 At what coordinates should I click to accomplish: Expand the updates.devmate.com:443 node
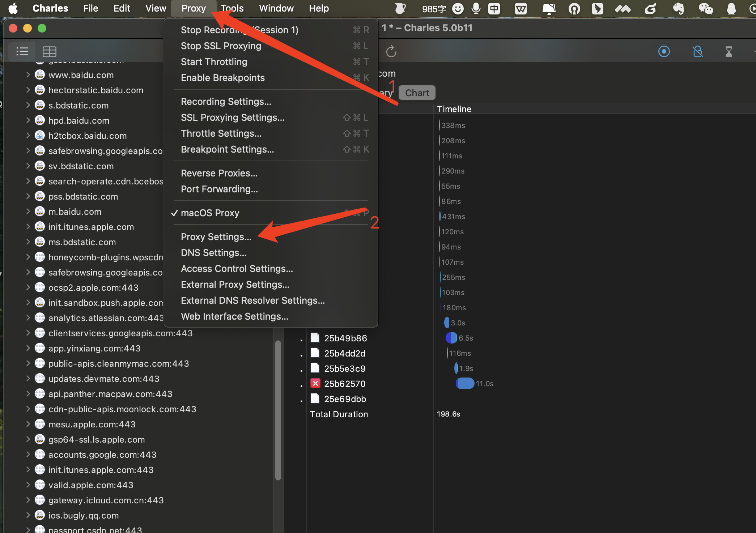click(28, 379)
